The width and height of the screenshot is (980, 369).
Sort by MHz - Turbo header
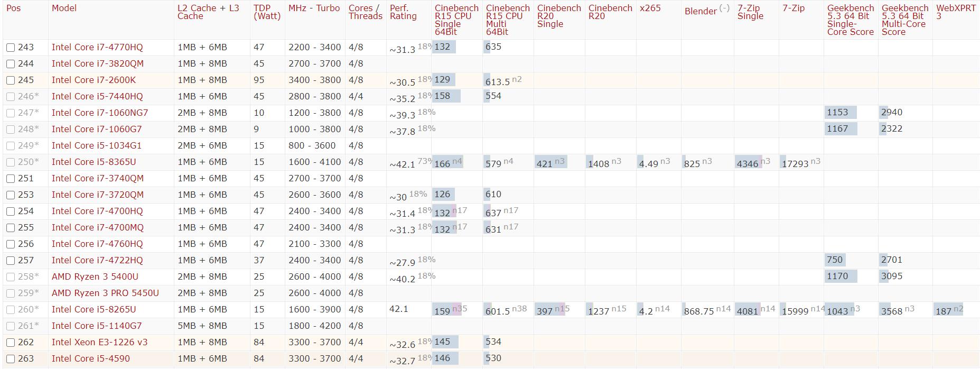pos(314,8)
